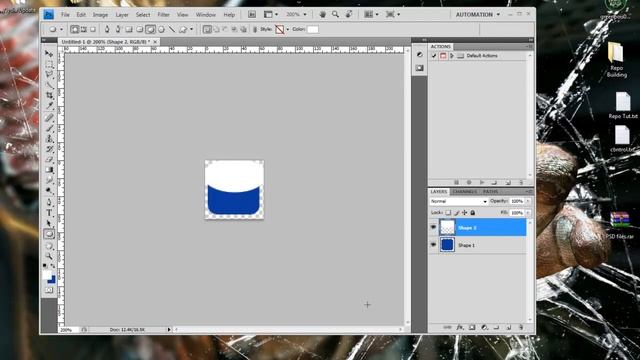Select the Healing Brush tool
Image resolution: width=640 pixels, height=360 pixels.
tap(49, 118)
